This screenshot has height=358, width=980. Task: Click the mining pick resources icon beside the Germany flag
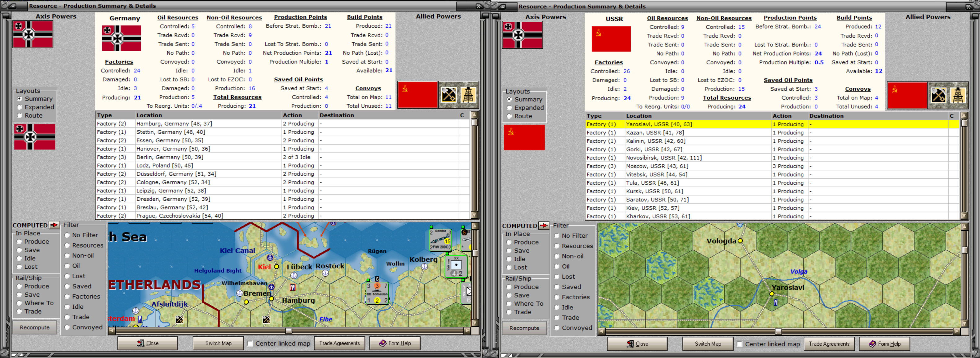coord(449,94)
